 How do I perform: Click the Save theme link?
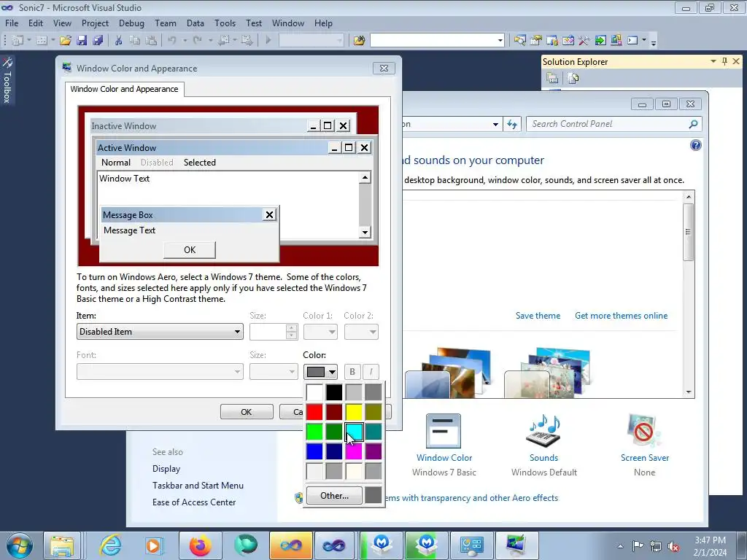coord(538,316)
